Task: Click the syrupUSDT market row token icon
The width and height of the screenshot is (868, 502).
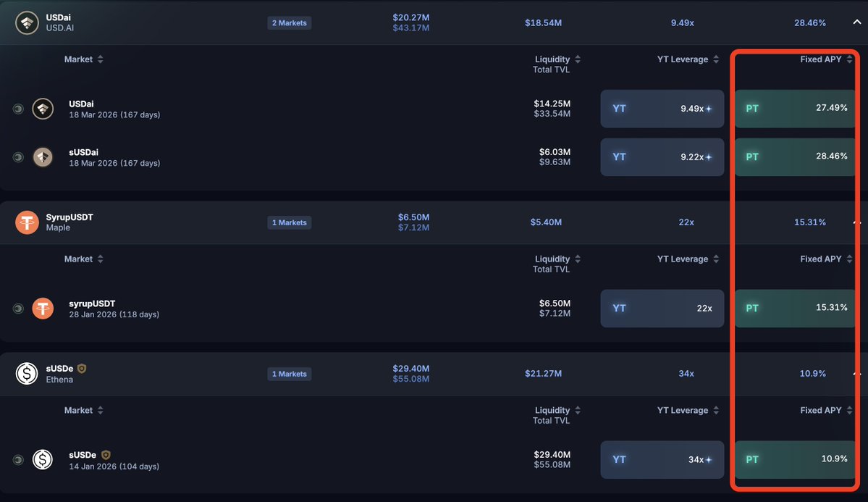Action: point(43,309)
